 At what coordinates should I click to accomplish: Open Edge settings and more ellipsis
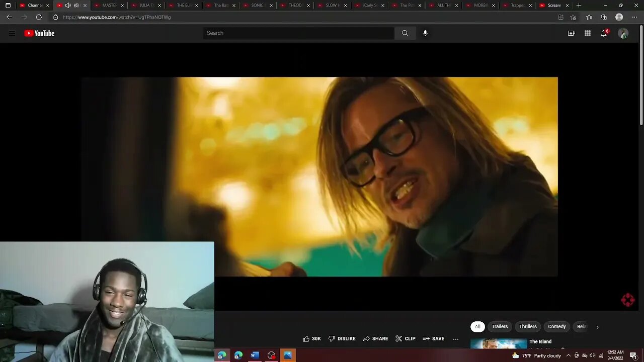(x=634, y=17)
